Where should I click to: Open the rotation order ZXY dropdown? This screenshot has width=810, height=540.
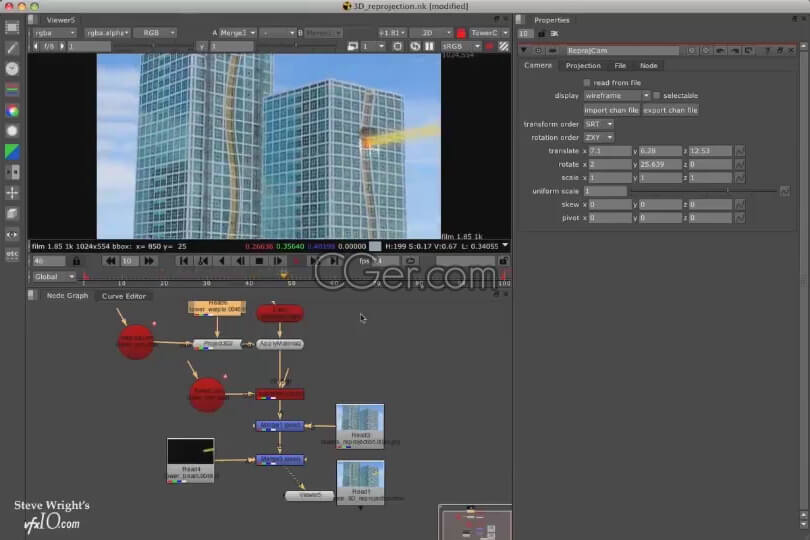599,137
